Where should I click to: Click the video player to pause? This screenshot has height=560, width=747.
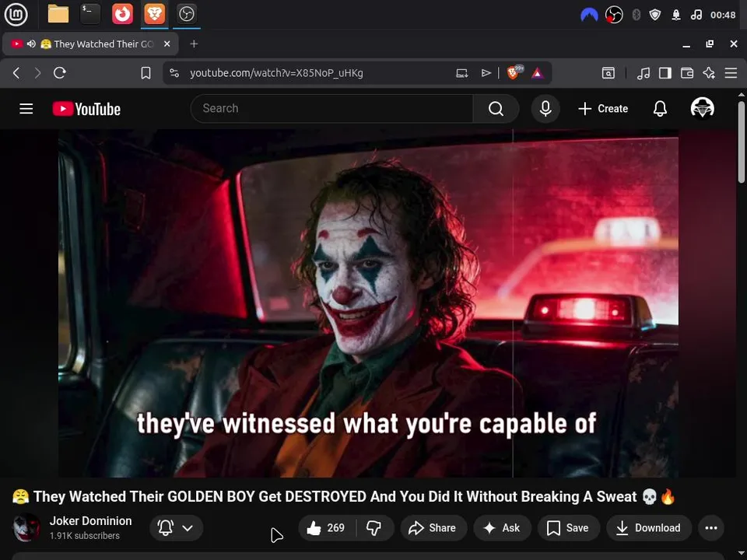[x=368, y=303]
